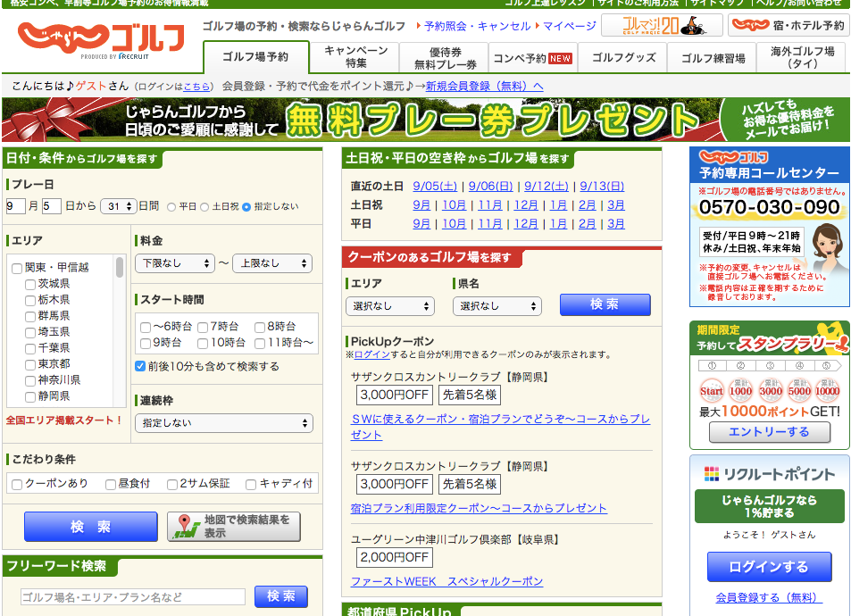Click the 無料プレー券プレゼント banner
The width and height of the screenshot is (851, 616).
point(425,120)
